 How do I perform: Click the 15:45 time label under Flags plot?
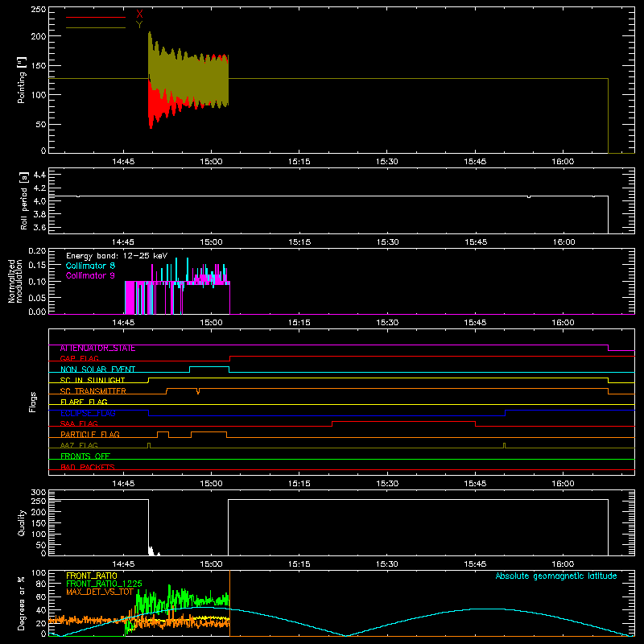(475, 484)
